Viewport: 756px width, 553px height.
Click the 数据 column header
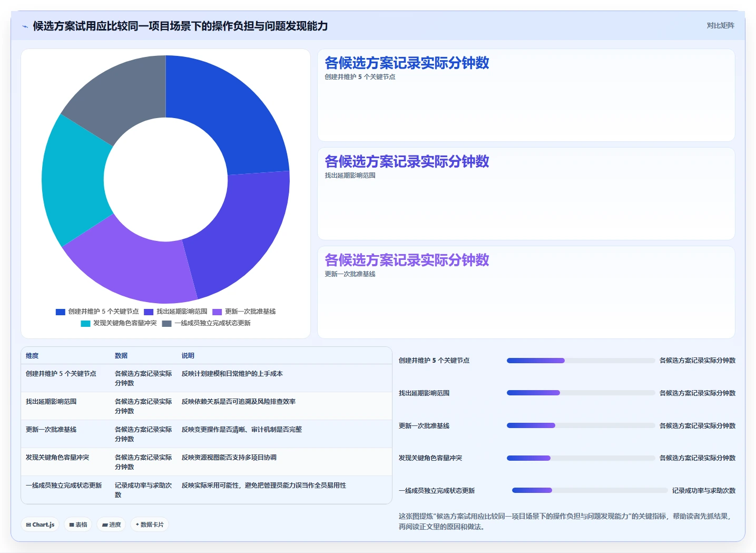click(x=121, y=356)
